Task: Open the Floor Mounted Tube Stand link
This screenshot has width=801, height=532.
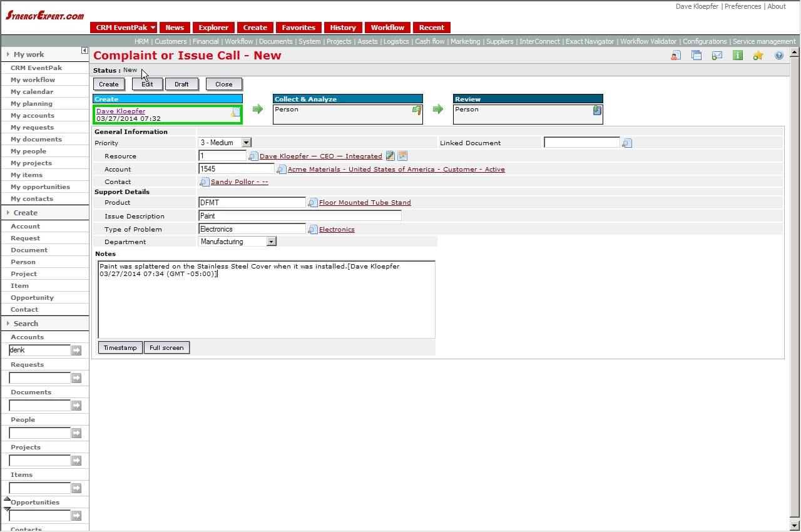Action: [x=365, y=203]
